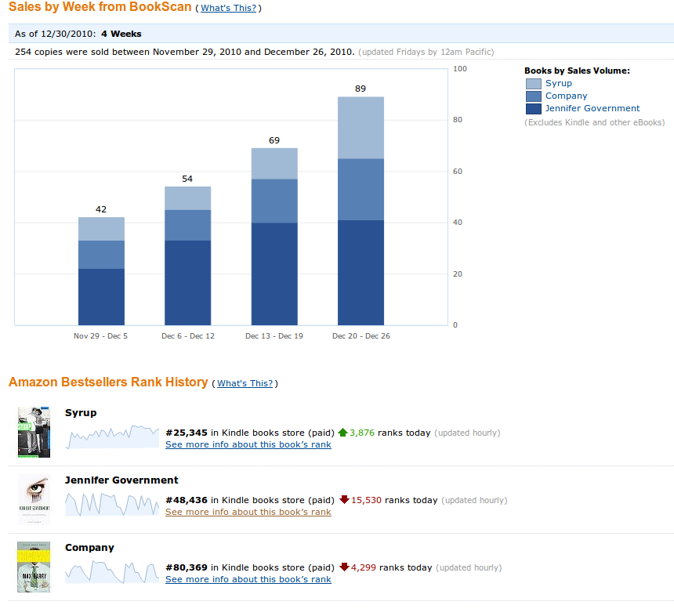Click the 'Dec 6 - Dec 12' axis label
The width and height of the screenshot is (674, 616).
point(188,335)
